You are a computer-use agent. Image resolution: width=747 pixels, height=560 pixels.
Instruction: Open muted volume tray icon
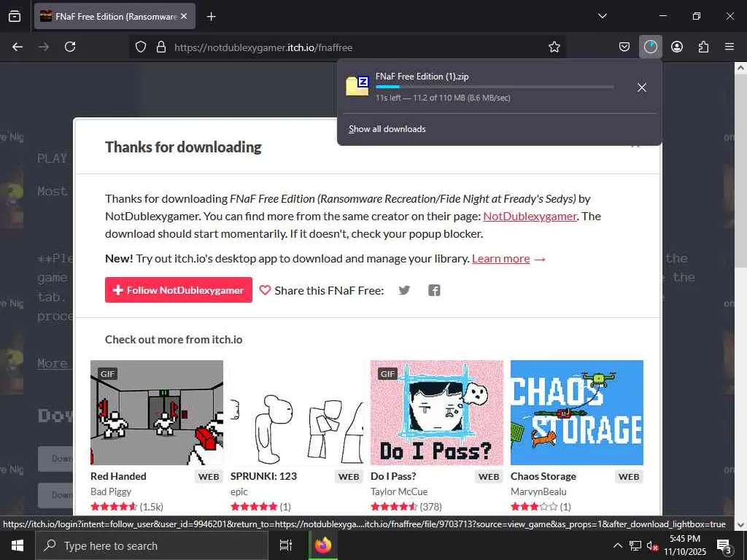pos(653,545)
